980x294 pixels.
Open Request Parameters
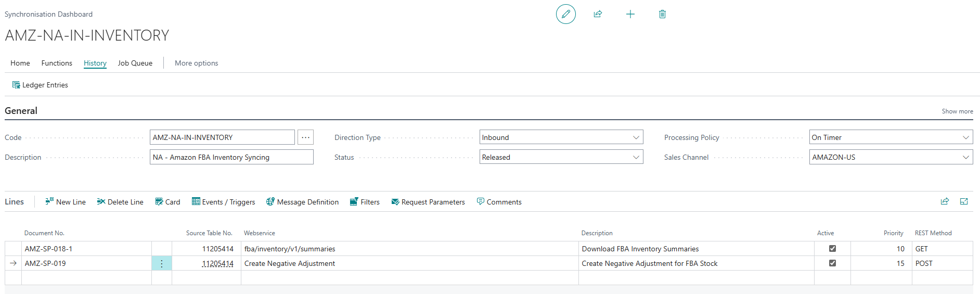click(428, 202)
